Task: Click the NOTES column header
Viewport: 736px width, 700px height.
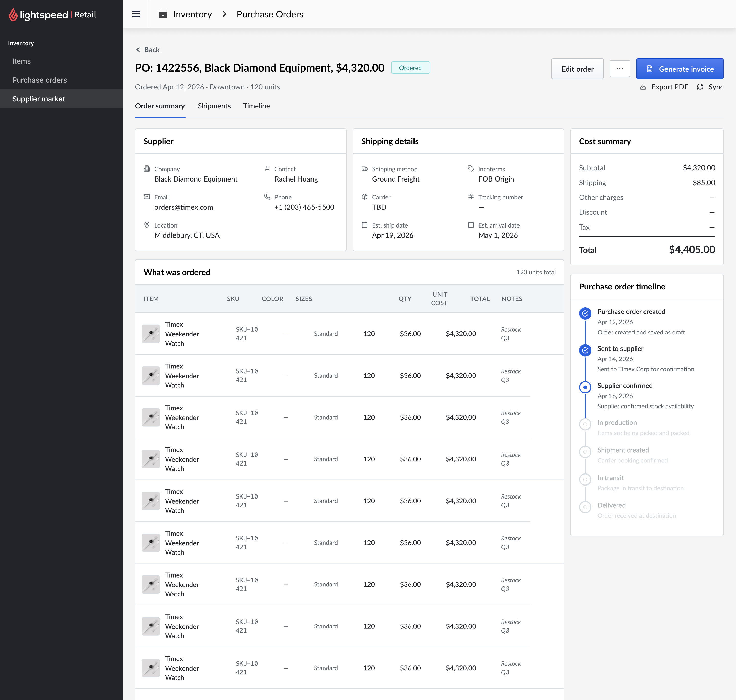Action: [x=512, y=299]
